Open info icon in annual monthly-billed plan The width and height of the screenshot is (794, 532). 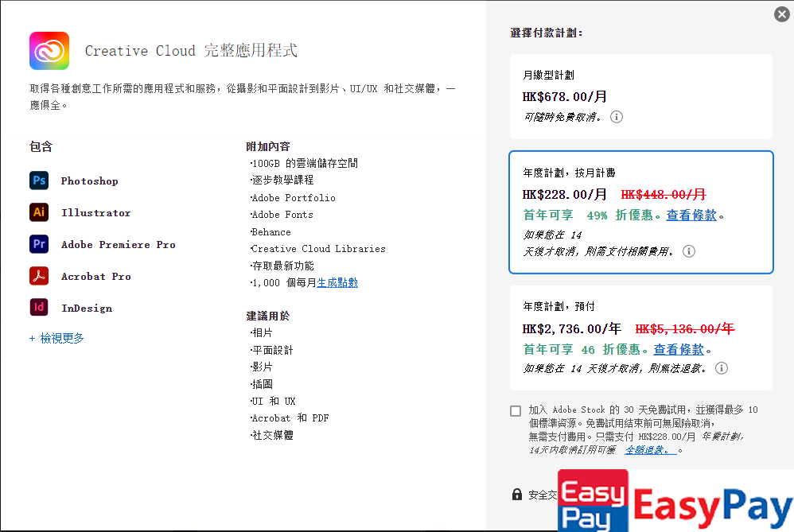[689, 251]
